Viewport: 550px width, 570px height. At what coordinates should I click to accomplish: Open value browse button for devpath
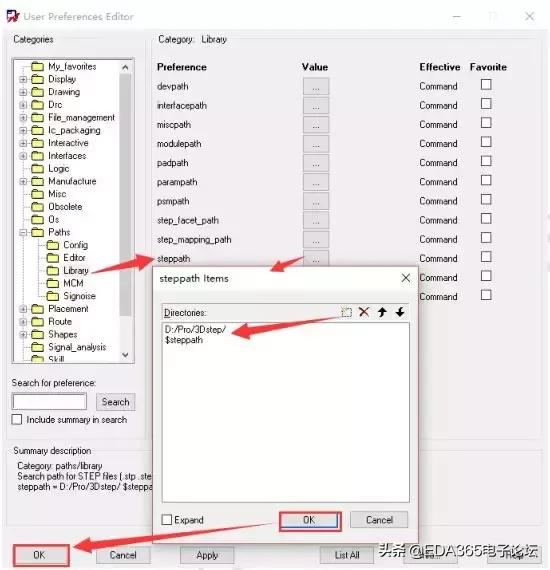coord(316,87)
